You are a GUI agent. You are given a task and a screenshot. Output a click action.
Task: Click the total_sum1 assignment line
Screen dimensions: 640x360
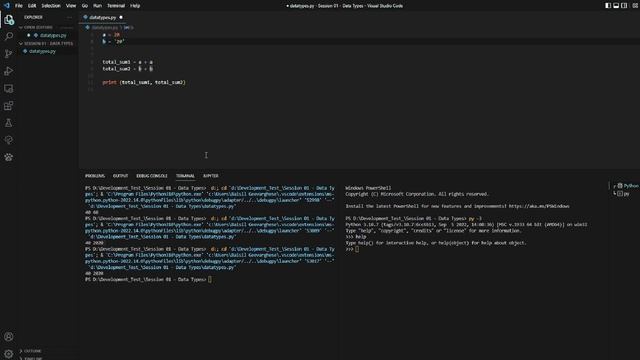(x=127, y=62)
